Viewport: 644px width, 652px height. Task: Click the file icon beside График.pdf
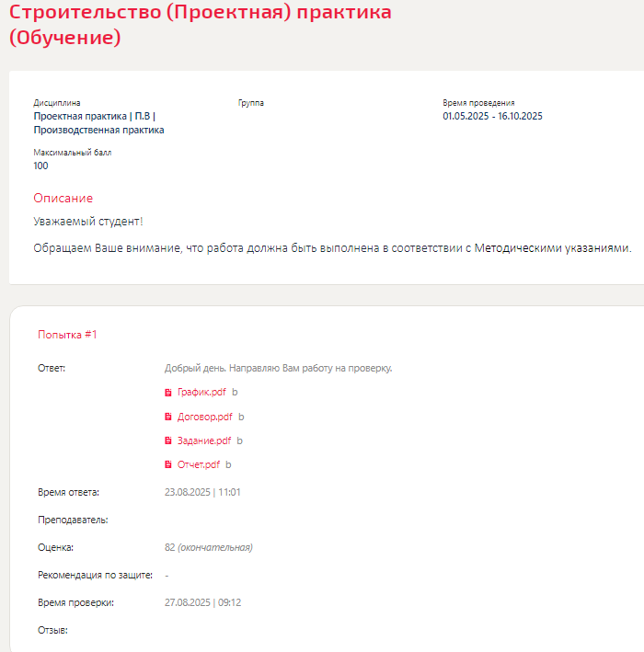pyautogui.click(x=168, y=393)
